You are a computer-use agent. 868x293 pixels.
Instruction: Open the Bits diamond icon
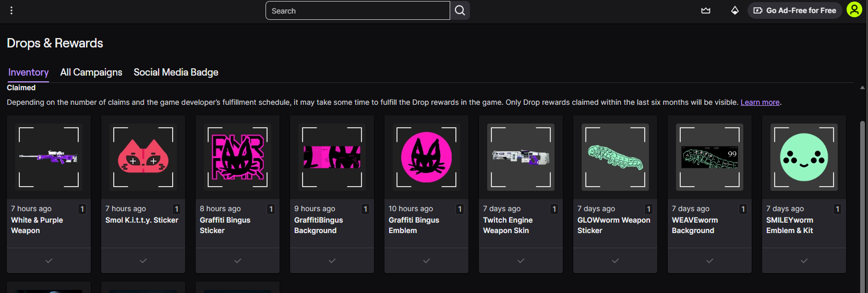click(734, 10)
